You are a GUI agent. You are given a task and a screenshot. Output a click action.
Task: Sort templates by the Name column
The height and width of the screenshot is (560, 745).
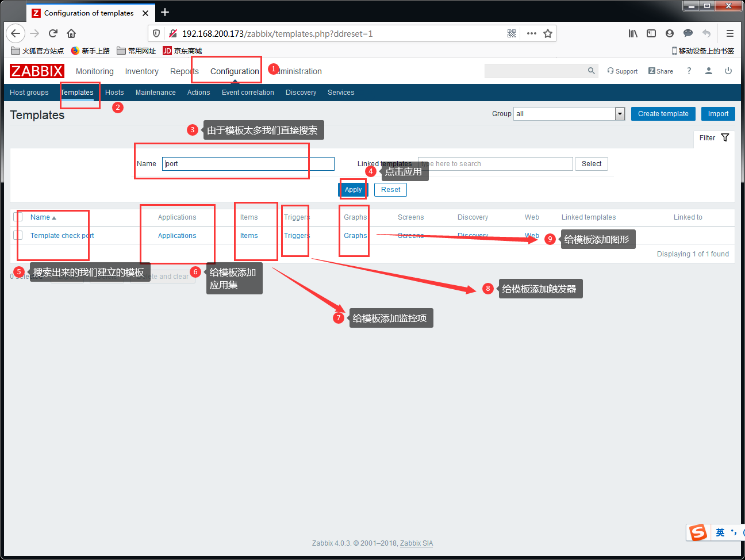coord(43,217)
